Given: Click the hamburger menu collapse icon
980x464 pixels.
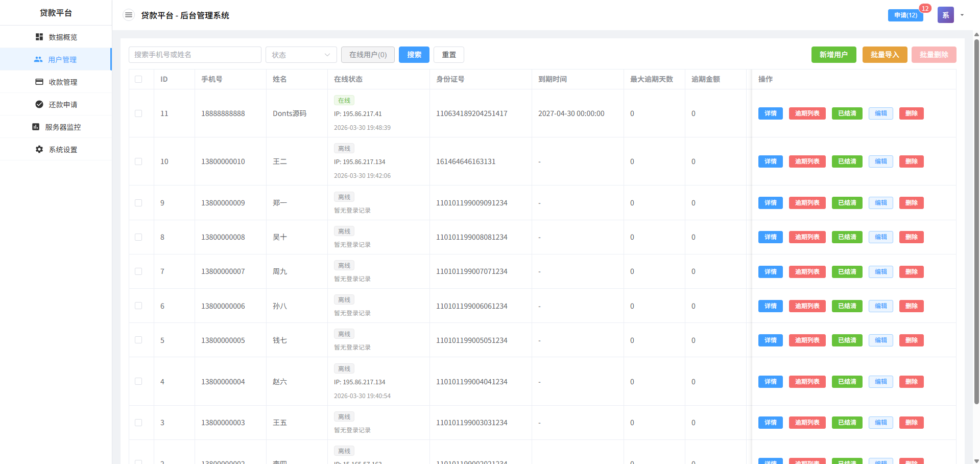Looking at the screenshot, I should pyautogui.click(x=129, y=15).
